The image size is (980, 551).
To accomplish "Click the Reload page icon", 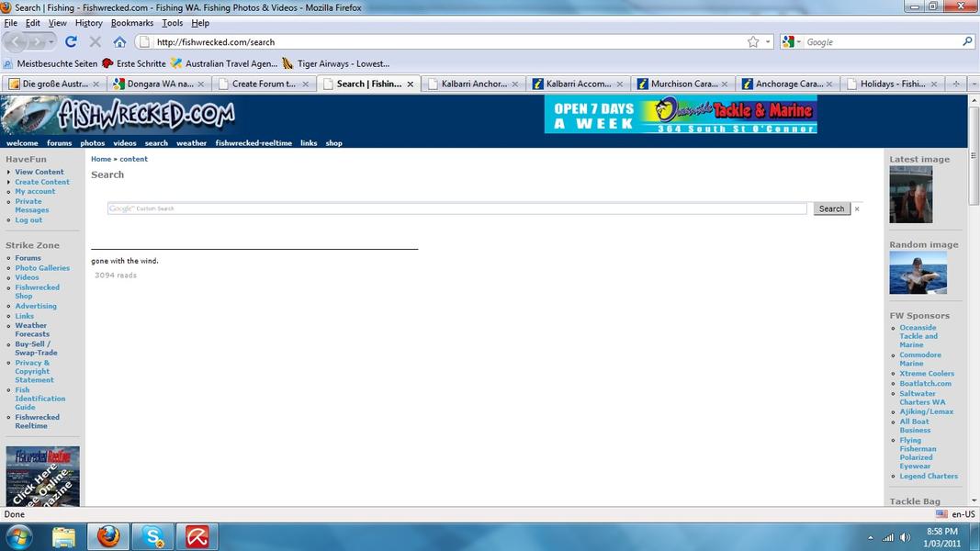I will (x=71, y=42).
